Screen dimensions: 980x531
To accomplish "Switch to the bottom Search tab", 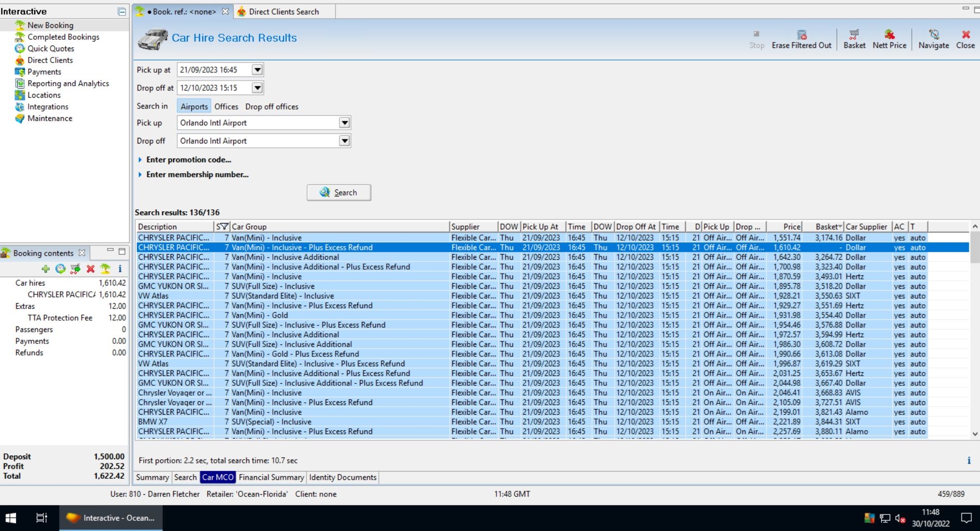I will (x=185, y=477).
